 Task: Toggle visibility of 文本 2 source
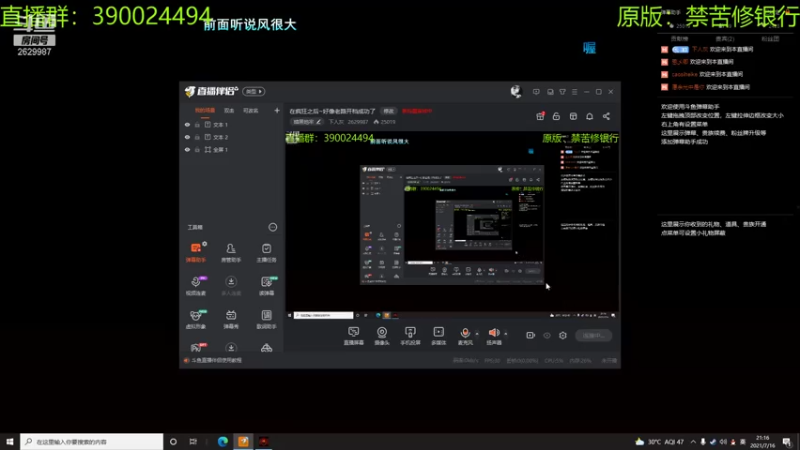pyautogui.click(x=187, y=137)
